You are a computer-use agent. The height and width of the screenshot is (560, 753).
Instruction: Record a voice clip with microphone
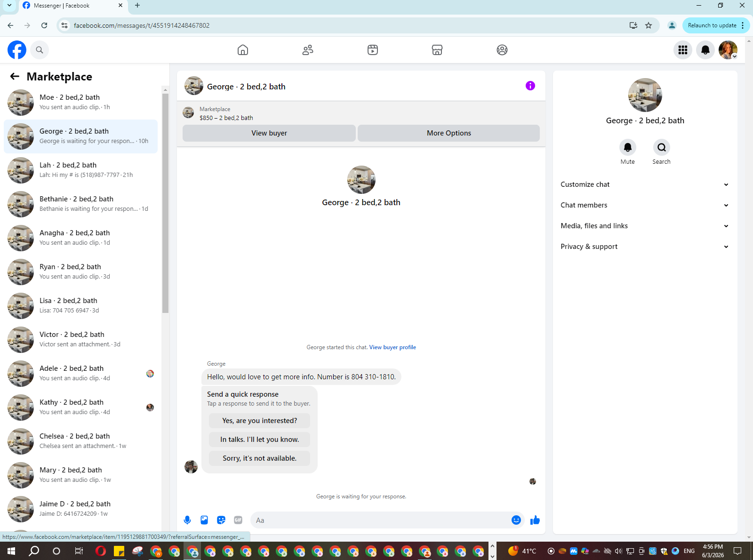pyautogui.click(x=187, y=520)
